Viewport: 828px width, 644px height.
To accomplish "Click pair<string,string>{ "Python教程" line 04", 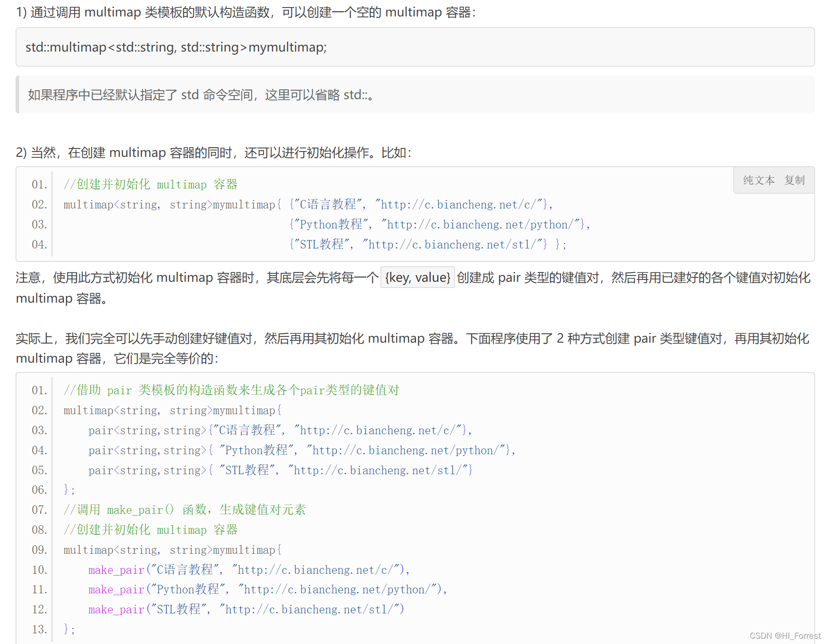I will pyautogui.click(x=302, y=450).
